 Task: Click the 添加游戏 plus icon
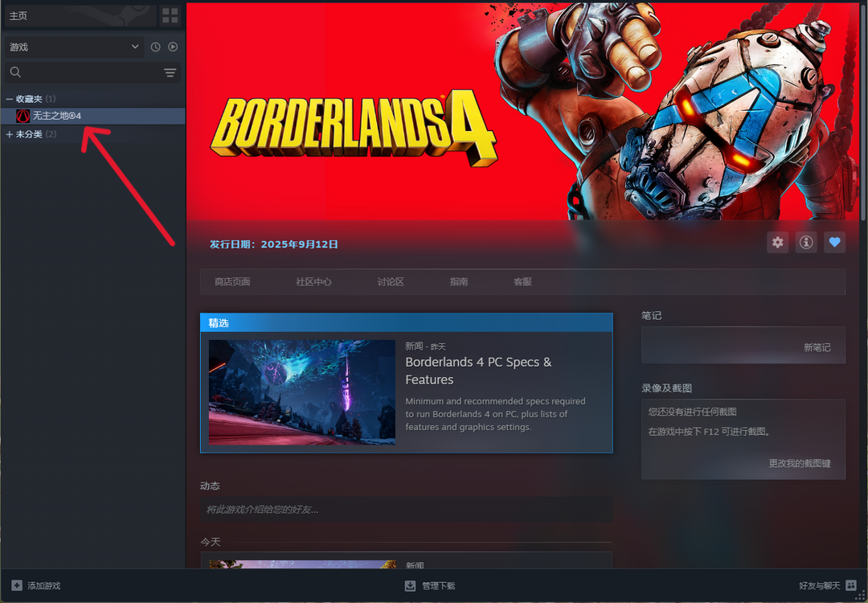click(17, 585)
